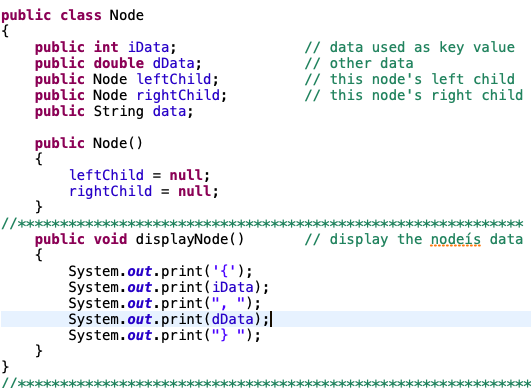The image size is (531, 388).
Task: Click the line System.out.print('{')
Action: pos(161,272)
